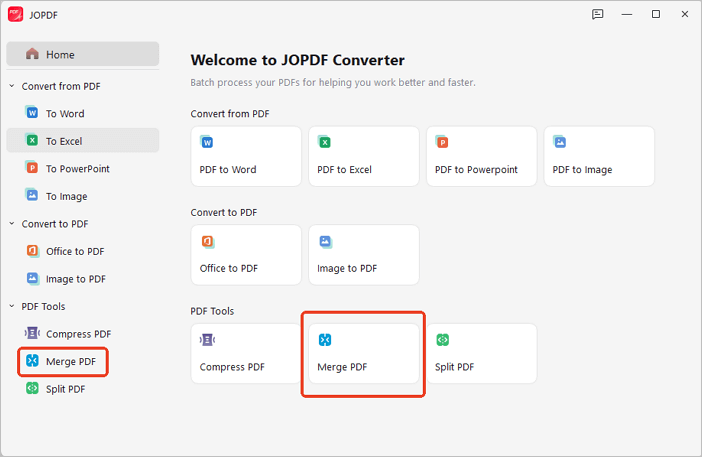Click the compress icon on Compress PDF card
The width and height of the screenshot is (702, 457).
point(207,340)
